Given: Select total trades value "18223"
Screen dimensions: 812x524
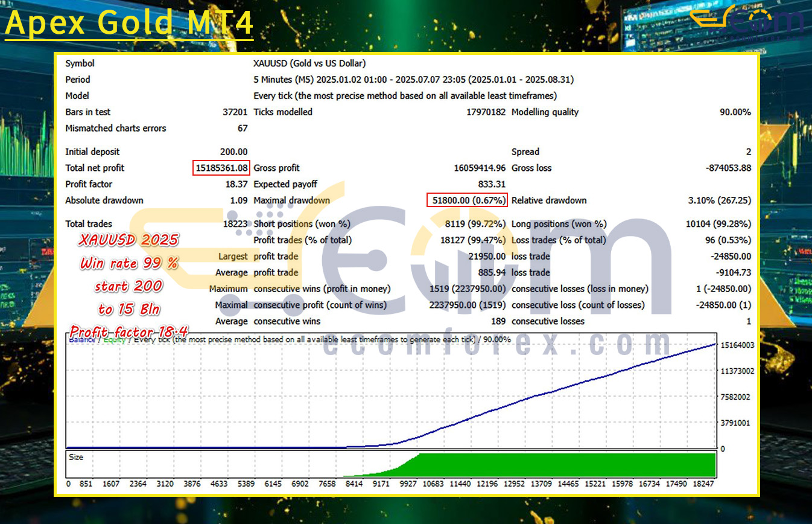Looking at the screenshot, I should [235, 225].
